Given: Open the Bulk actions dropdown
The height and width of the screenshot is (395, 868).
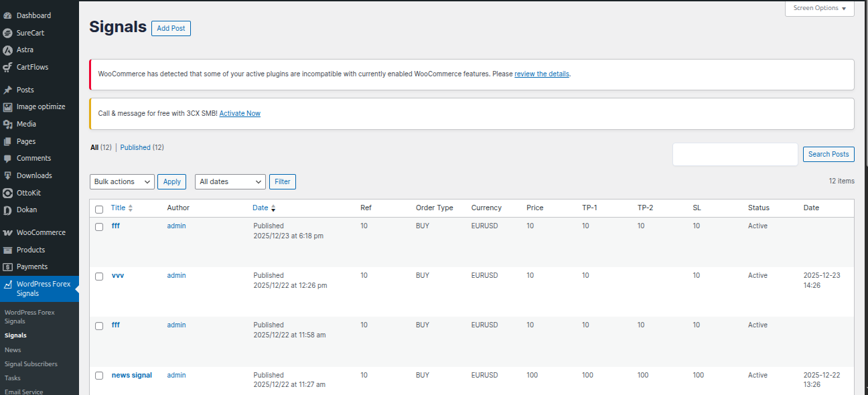Looking at the screenshot, I should (x=122, y=181).
